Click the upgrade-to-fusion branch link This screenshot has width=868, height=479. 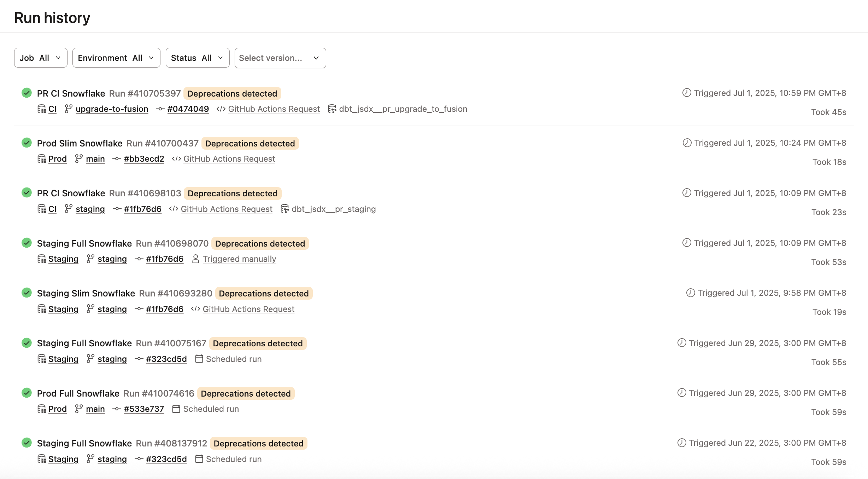[112, 109]
